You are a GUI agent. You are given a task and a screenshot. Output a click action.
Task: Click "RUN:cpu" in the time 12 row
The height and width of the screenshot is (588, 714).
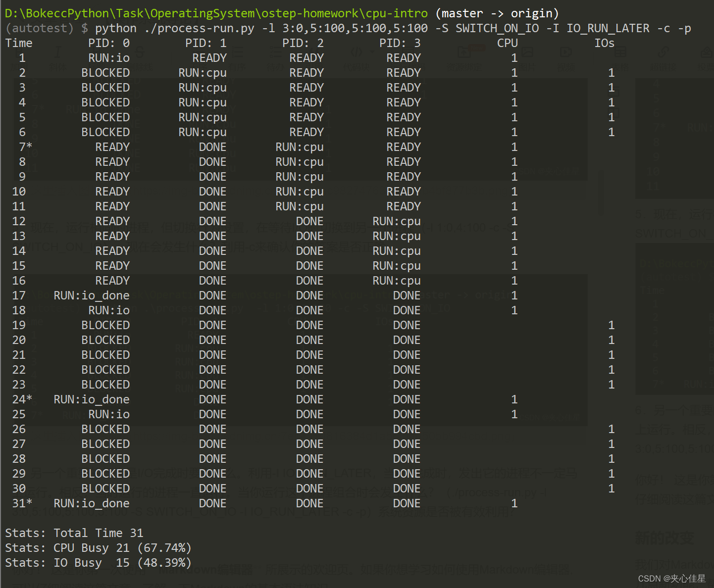[x=397, y=221]
